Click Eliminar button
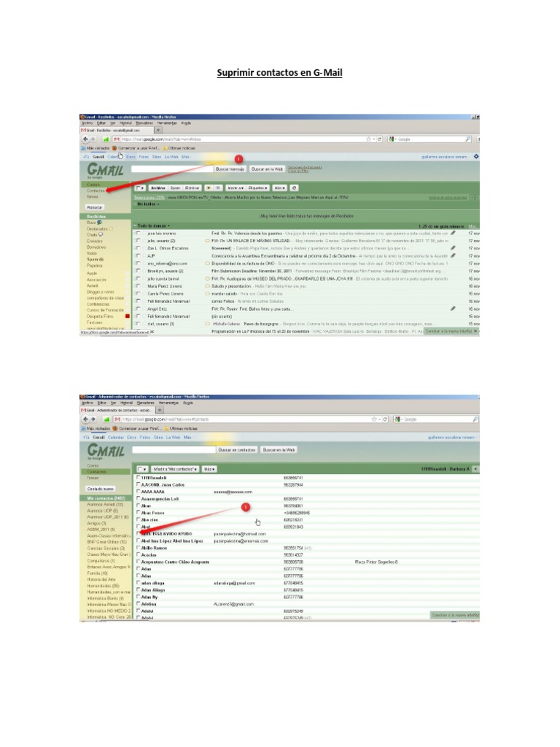Screen dimensions: 560x747 click(192, 187)
